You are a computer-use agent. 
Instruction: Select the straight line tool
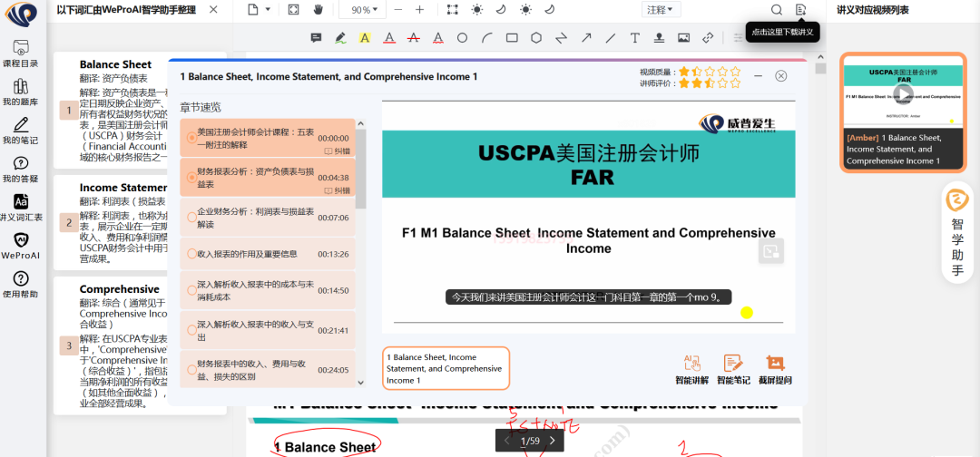click(x=611, y=38)
